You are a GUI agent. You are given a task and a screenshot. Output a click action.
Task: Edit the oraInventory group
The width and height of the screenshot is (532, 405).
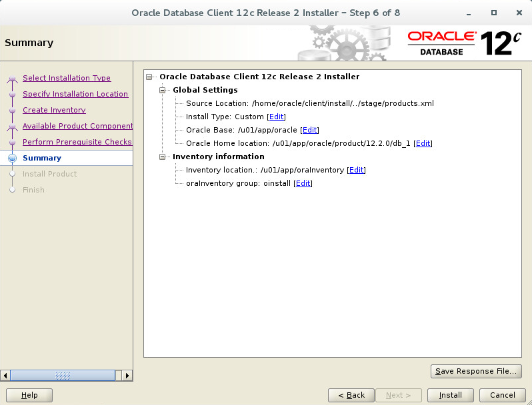click(x=303, y=183)
